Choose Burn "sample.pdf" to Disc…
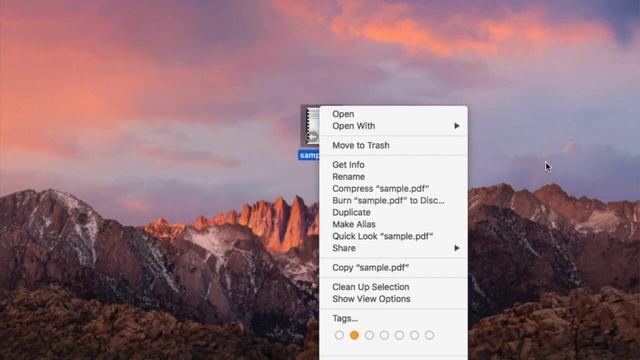Viewport: 640px width, 360px height. 393,200
